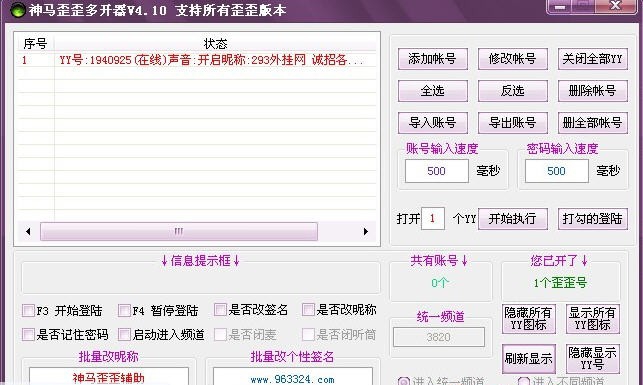Edit the 账号输入速度 milliseconds field
The width and height of the screenshot is (643, 385).
click(436, 171)
